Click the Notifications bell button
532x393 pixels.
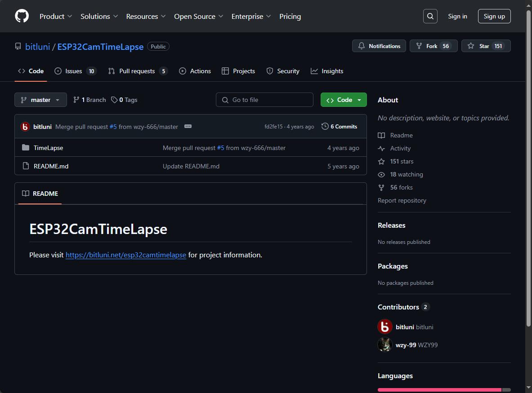pyautogui.click(x=379, y=46)
